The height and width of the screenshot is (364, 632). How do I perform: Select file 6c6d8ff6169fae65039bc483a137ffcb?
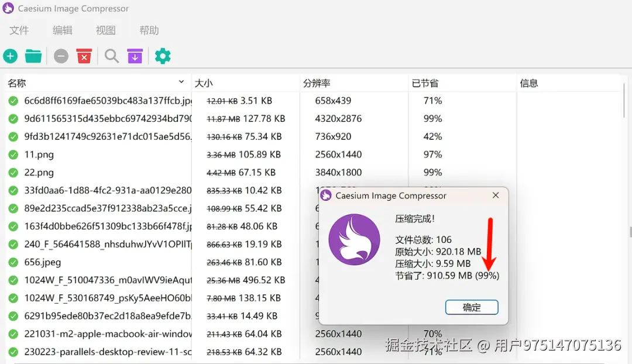pyautogui.click(x=108, y=101)
